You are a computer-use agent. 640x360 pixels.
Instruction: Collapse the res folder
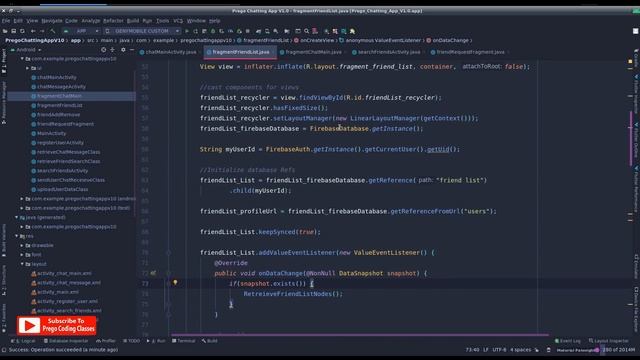pos(16,236)
